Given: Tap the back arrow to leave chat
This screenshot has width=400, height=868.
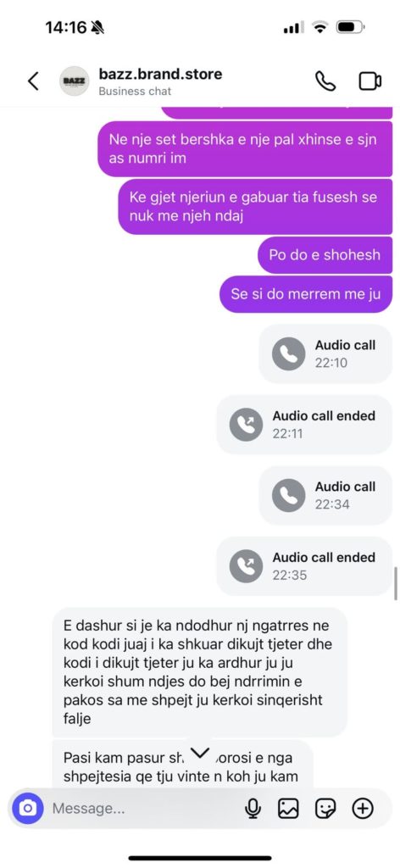Looking at the screenshot, I should 33,81.
